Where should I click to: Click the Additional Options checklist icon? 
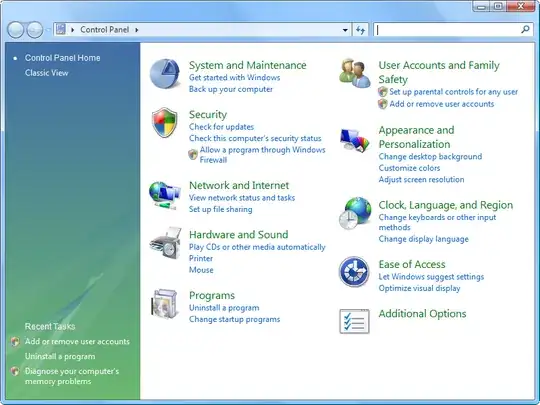coord(354,321)
